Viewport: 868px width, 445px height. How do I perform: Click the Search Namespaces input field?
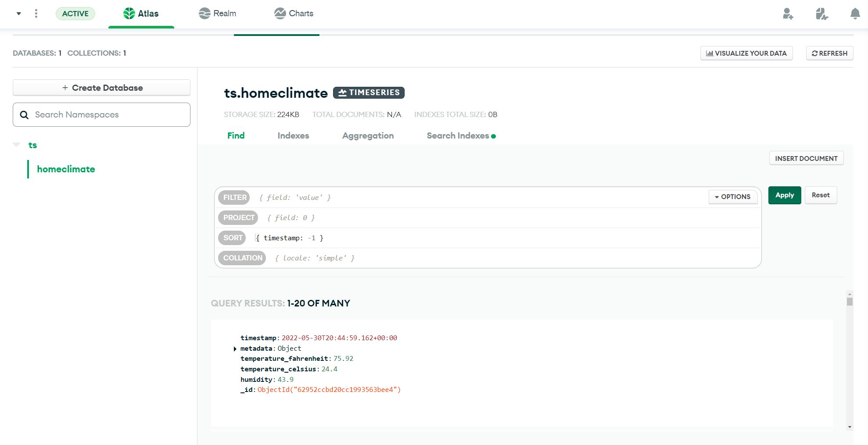tap(101, 114)
